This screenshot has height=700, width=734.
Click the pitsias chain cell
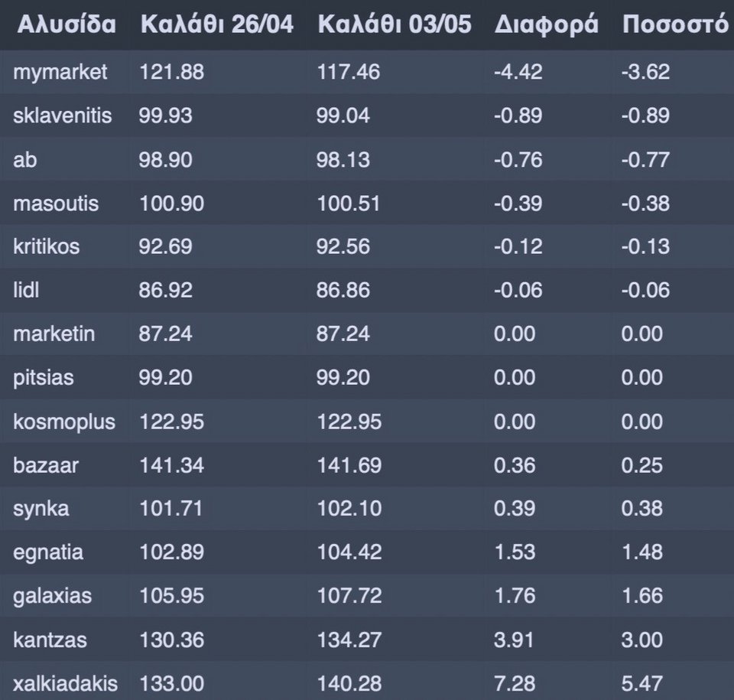click(x=43, y=378)
